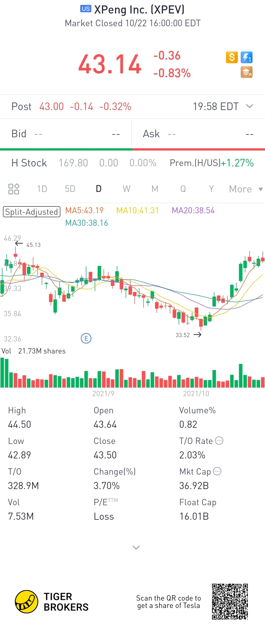
Task: Tap Scan the QR code text
Action: (x=168, y=602)
